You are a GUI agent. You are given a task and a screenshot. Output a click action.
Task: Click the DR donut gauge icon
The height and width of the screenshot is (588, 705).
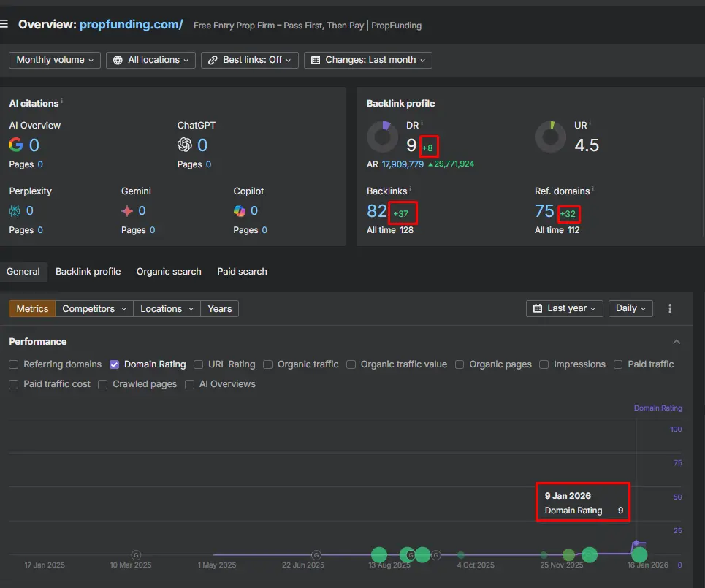tap(382, 137)
